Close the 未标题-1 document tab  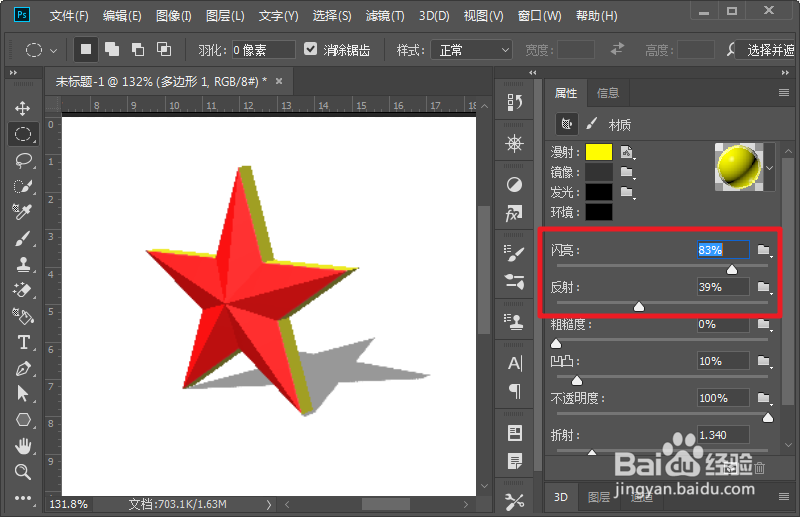279,81
